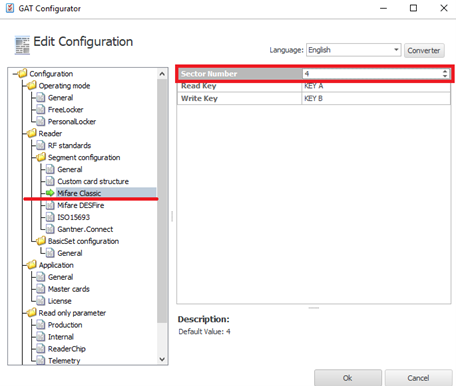
Task: Click the FreeLocker page icon
Action: [x=41, y=109]
